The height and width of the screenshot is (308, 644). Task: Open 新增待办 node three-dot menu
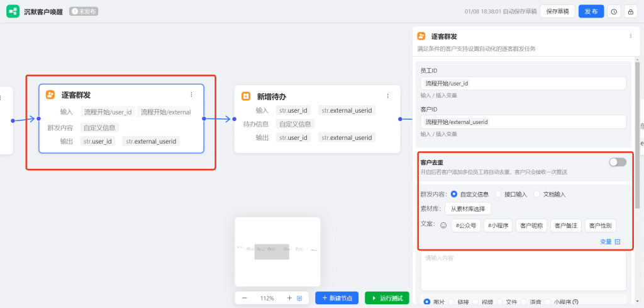click(x=387, y=96)
